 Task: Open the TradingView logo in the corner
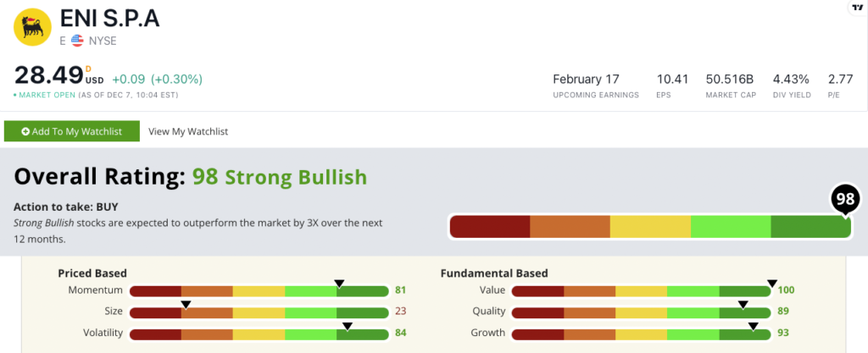(x=856, y=7)
